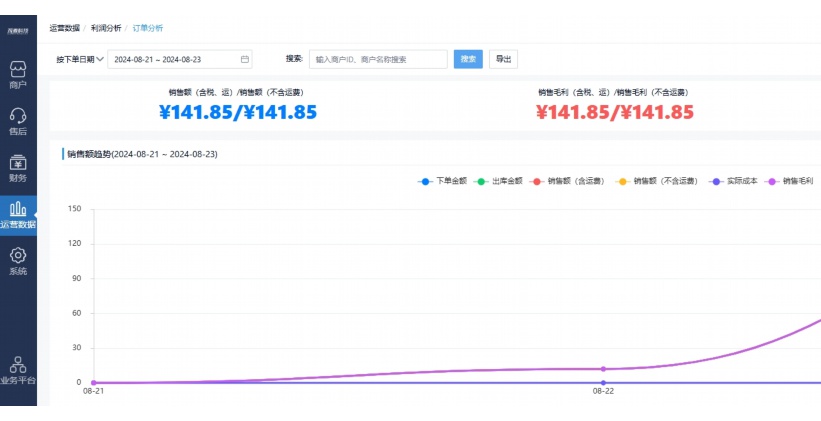Click the yellow 销售额（不含运费）legend marker

click(x=622, y=181)
